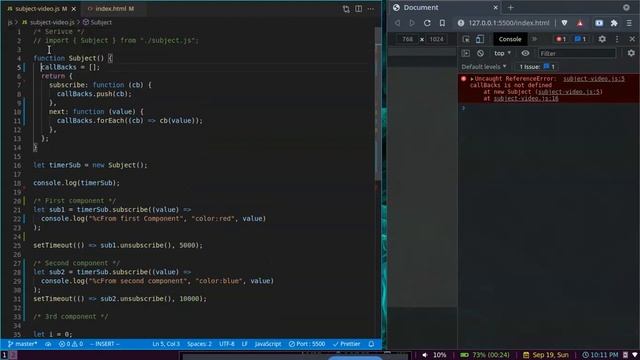Click the blue issues count badge in DevTools toolbar
The width and height of the screenshot is (640, 360).
point(580,39)
